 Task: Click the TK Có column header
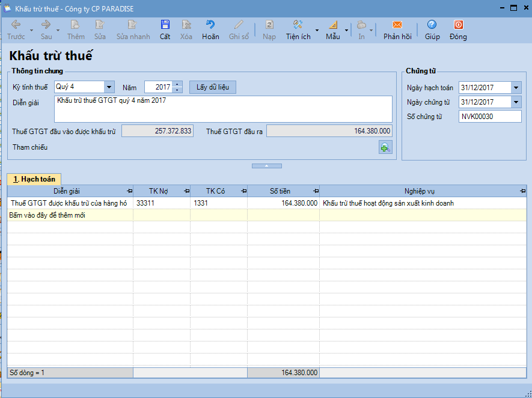click(x=215, y=191)
